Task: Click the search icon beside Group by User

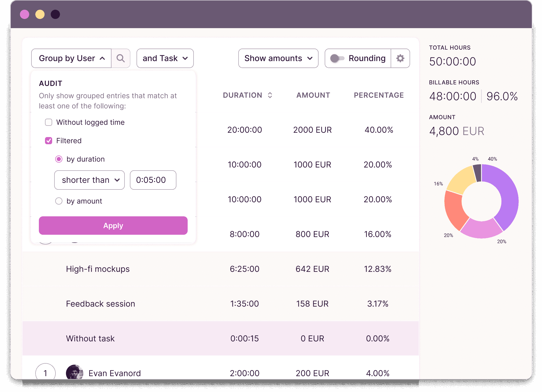Action: (x=121, y=58)
